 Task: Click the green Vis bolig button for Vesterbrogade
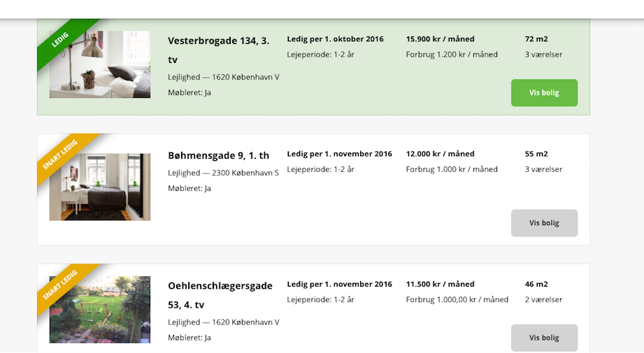click(x=544, y=93)
